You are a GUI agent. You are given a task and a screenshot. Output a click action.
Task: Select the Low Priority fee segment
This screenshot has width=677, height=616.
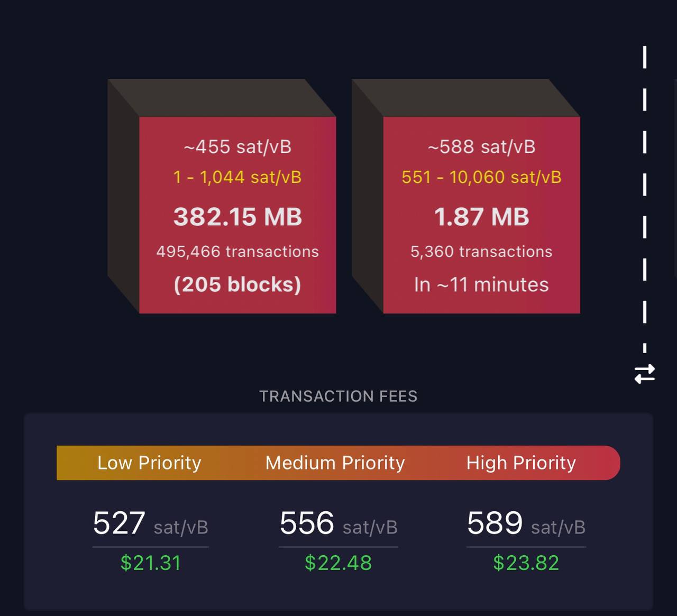pos(149,463)
